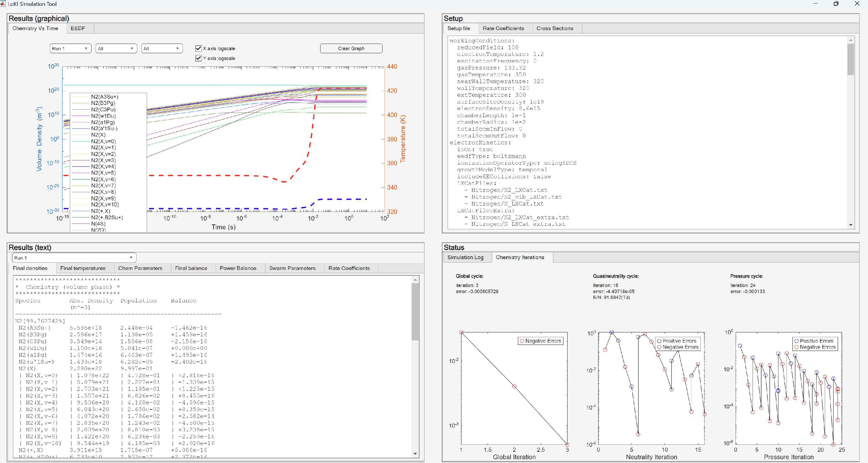Toggle Y axis logscale checkbox
868x463 pixels.
coord(199,58)
